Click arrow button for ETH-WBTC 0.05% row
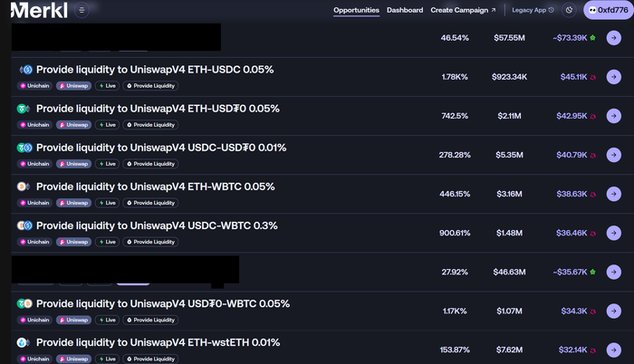Image resolution: width=634 pixels, height=364 pixels. [613, 194]
